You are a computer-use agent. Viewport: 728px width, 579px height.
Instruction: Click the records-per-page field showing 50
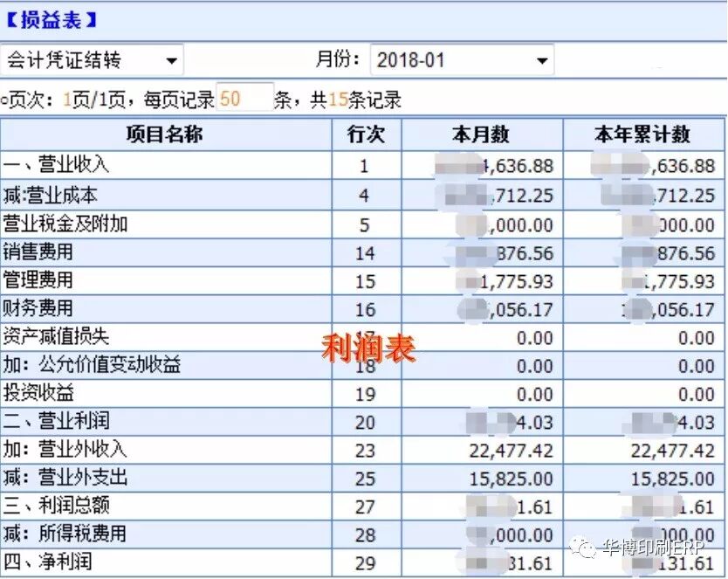tap(244, 98)
